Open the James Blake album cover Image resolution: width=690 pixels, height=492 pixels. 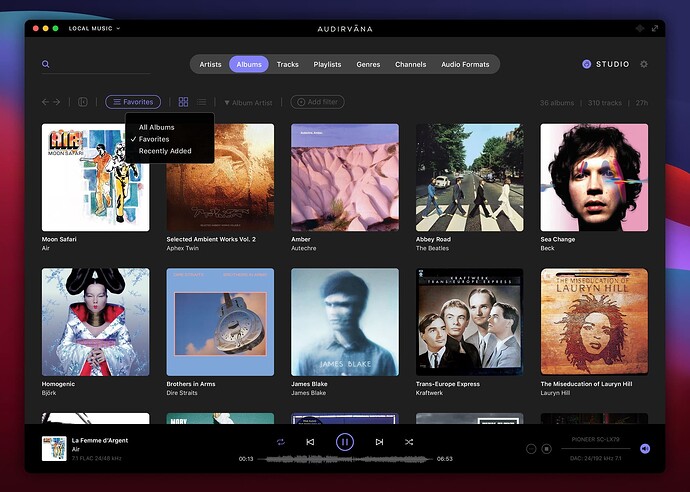click(345, 322)
